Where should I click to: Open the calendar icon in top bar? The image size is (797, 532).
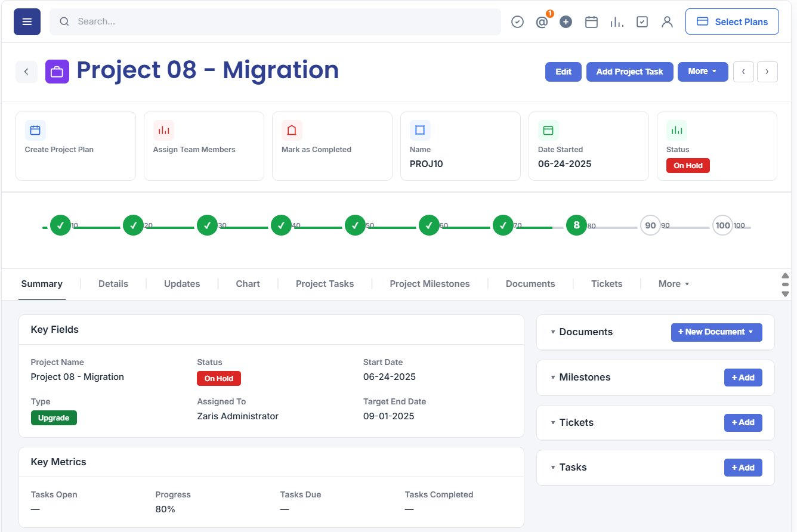point(591,22)
